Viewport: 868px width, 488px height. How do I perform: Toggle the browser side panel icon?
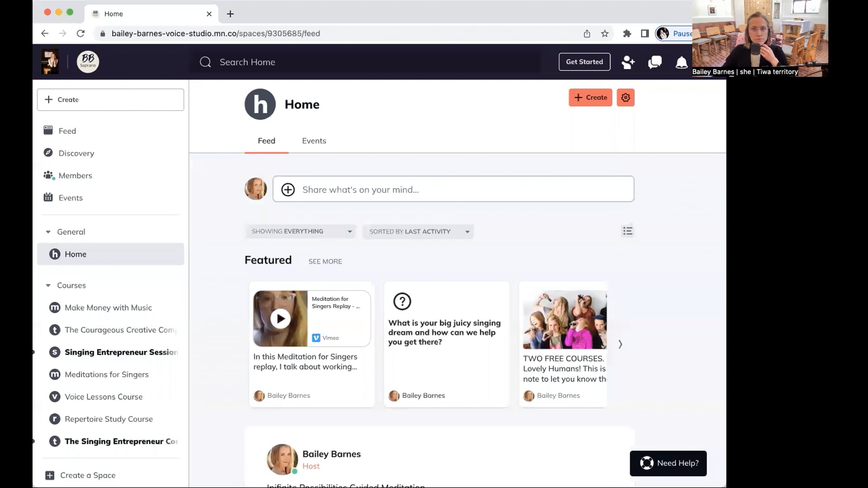pos(645,33)
